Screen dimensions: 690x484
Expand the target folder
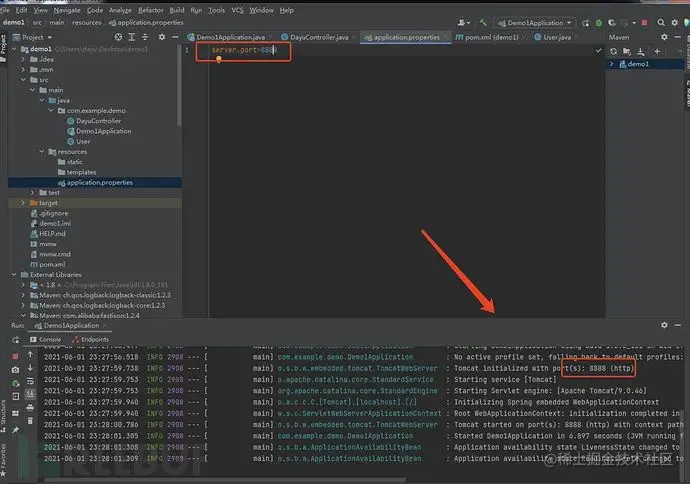23,203
